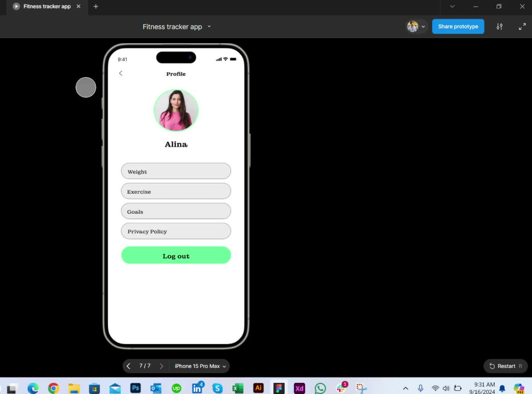Restart the prototype
The width and height of the screenshot is (532, 394).
coord(505,366)
